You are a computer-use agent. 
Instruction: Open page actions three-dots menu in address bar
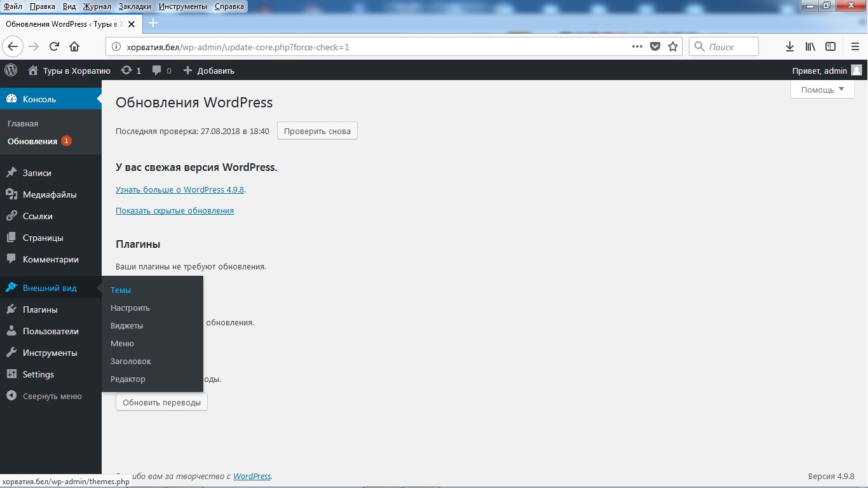[637, 46]
